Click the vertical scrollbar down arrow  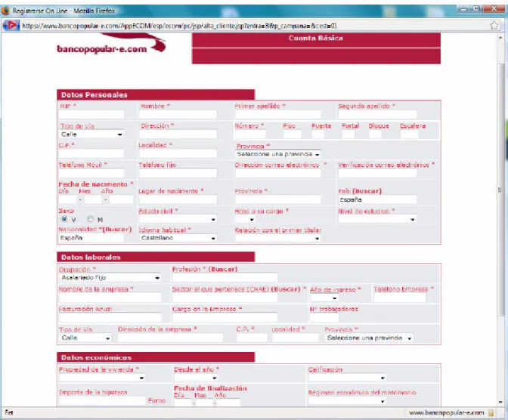click(x=501, y=402)
